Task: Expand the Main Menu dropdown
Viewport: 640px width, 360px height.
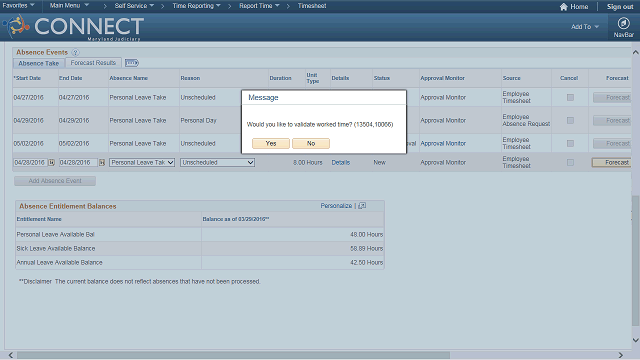Action: coord(69,6)
